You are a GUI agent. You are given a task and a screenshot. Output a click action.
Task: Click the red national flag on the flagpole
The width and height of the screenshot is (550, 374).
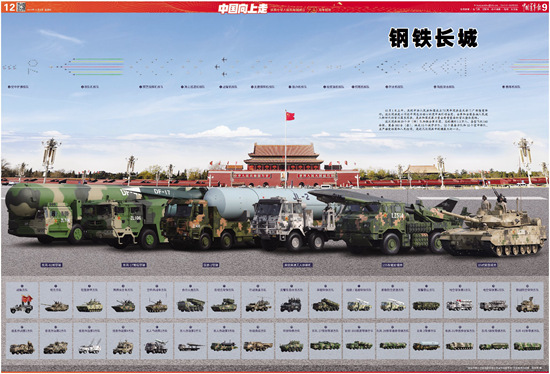pos(290,116)
